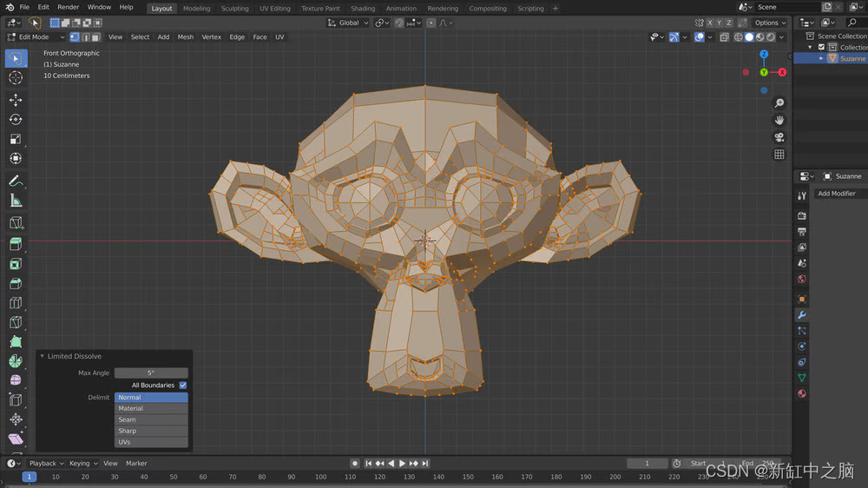Screen dimensions: 868x488
Task: Select the Bevel tool
Action: pyautogui.click(x=16, y=283)
